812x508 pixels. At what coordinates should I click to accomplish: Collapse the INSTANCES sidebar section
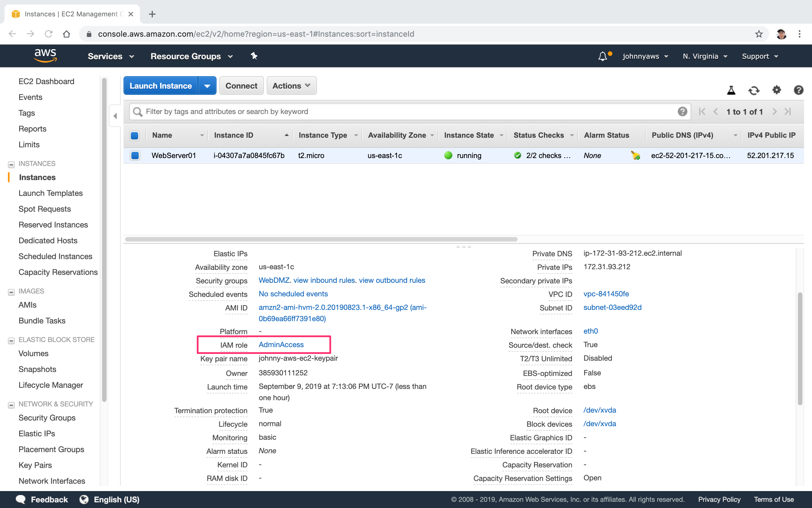tap(11, 164)
